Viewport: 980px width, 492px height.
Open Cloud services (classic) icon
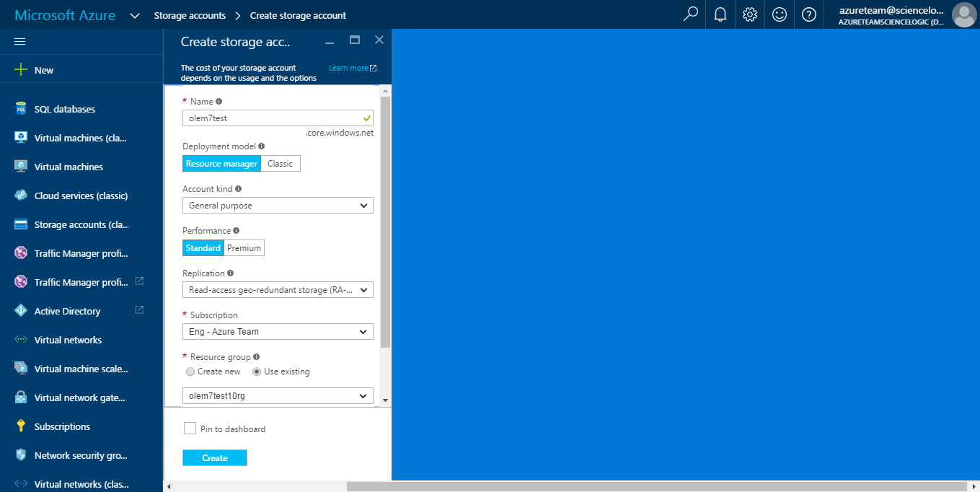[x=21, y=196]
